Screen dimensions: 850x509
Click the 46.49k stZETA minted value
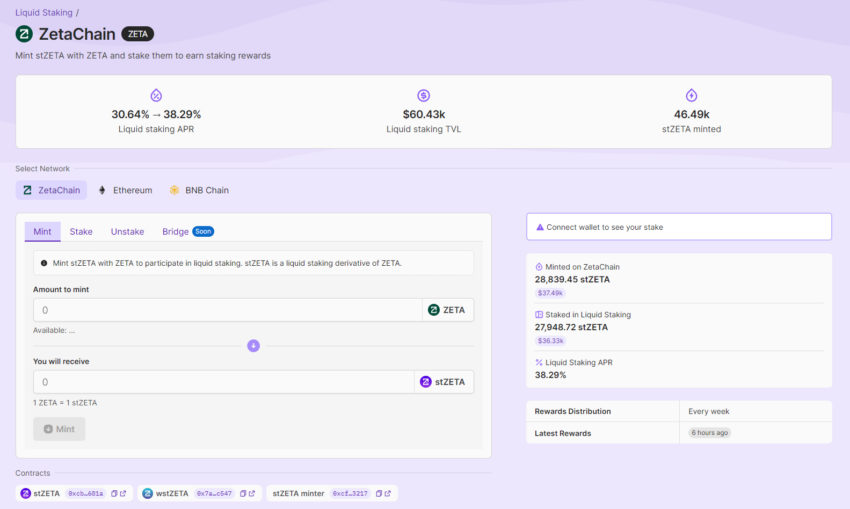pos(692,114)
